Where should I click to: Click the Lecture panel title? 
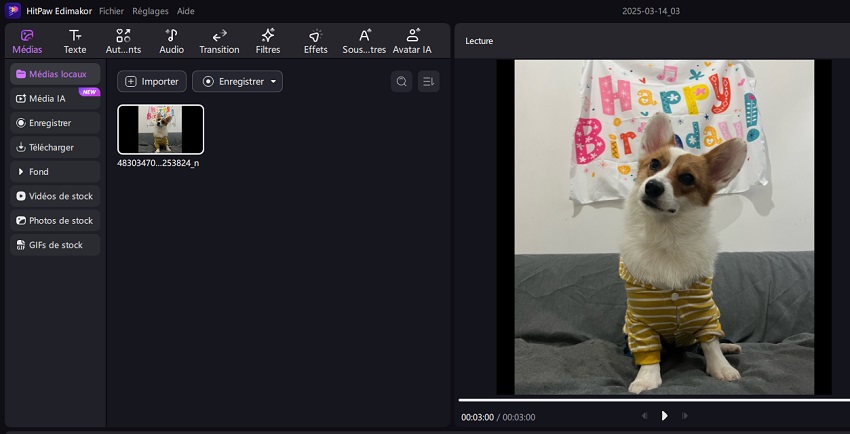[x=479, y=41]
